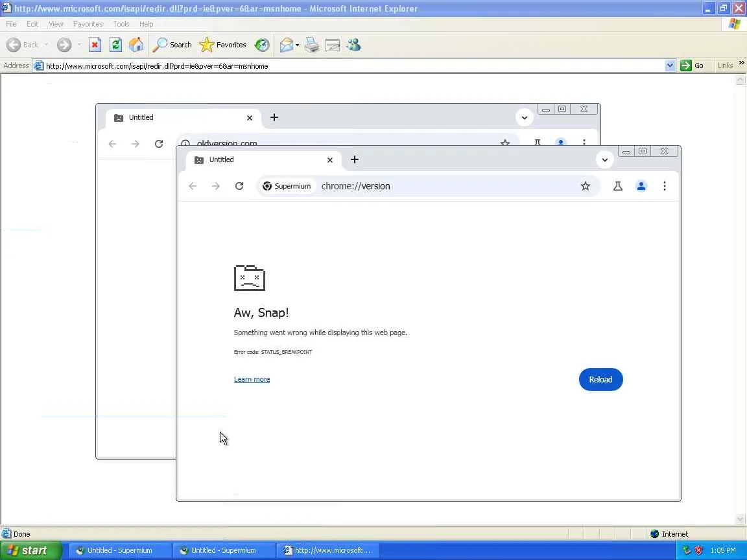Click the Aw, Snap! heading
Screen dimensions: 747x560
[261, 313]
